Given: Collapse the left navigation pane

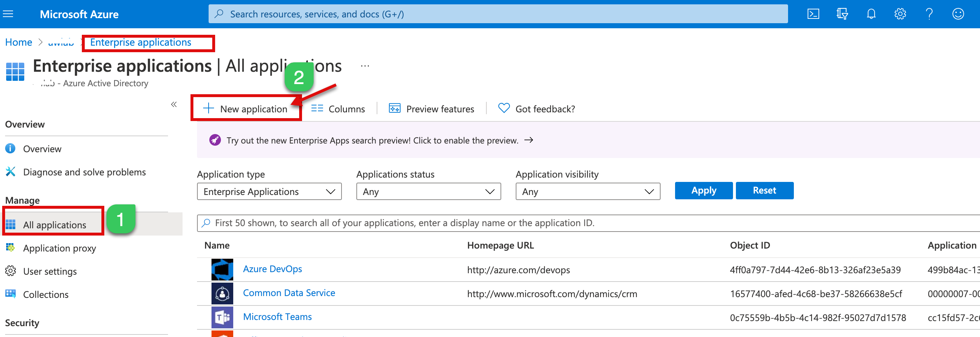Looking at the screenshot, I should click(174, 104).
